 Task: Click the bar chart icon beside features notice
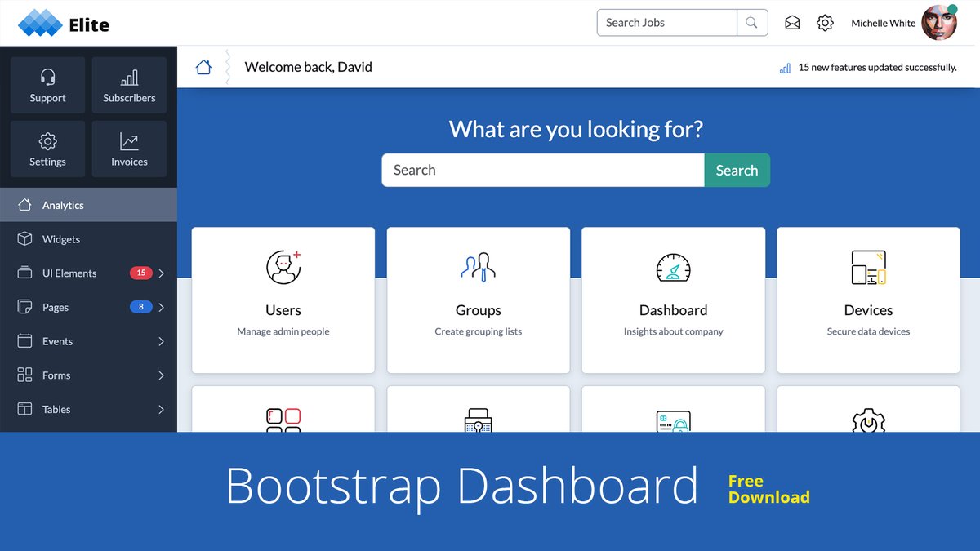point(785,69)
